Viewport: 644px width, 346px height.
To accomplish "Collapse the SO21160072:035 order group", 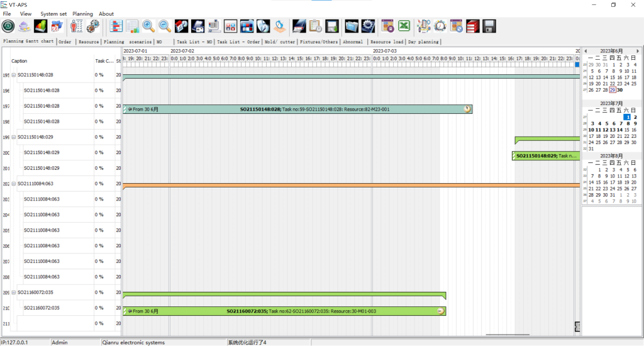I will coord(14,293).
